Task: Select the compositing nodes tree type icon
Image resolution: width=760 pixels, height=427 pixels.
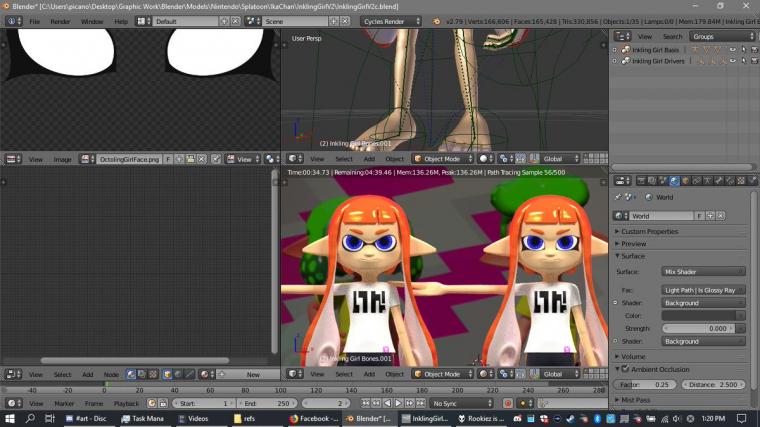Action: [142, 374]
